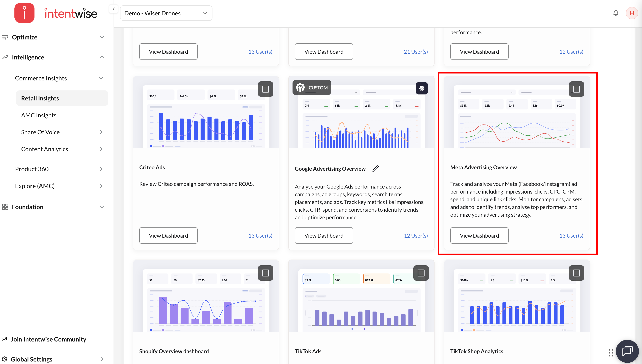
Task: Select the TikTok Shop Analytics checkbox
Action: [577, 273]
